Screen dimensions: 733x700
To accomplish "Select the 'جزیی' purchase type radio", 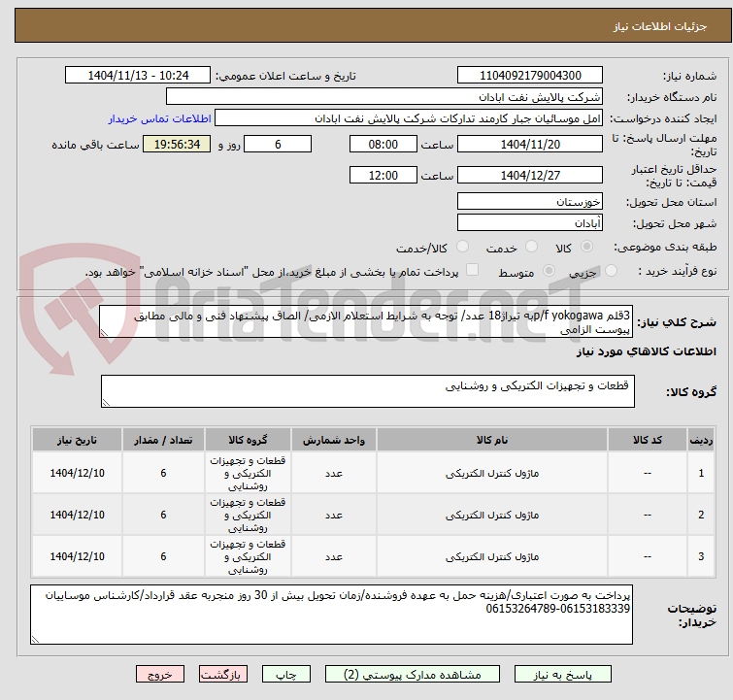I will [611, 270].
